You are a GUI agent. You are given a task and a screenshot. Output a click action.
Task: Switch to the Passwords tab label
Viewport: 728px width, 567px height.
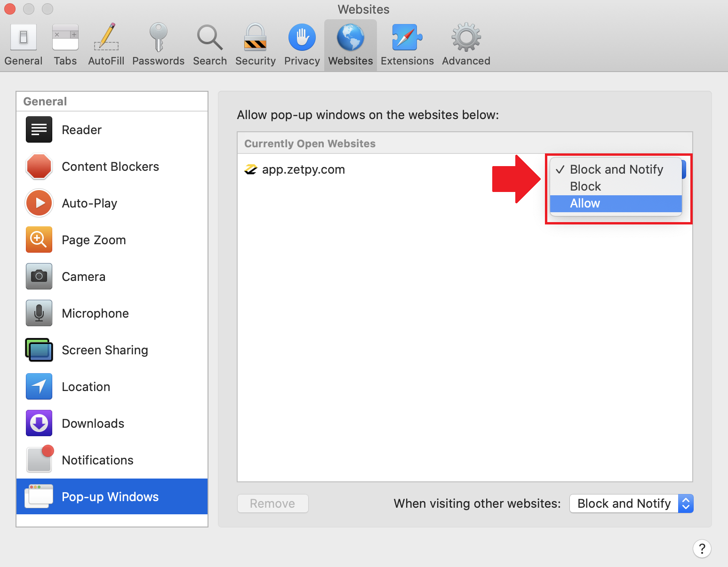pos(159,61)
